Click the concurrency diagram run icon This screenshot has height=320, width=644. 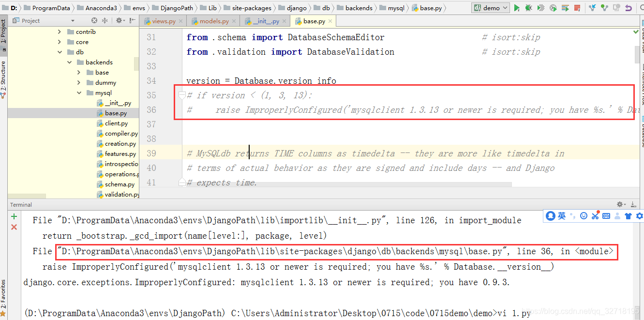click(565, 8)
